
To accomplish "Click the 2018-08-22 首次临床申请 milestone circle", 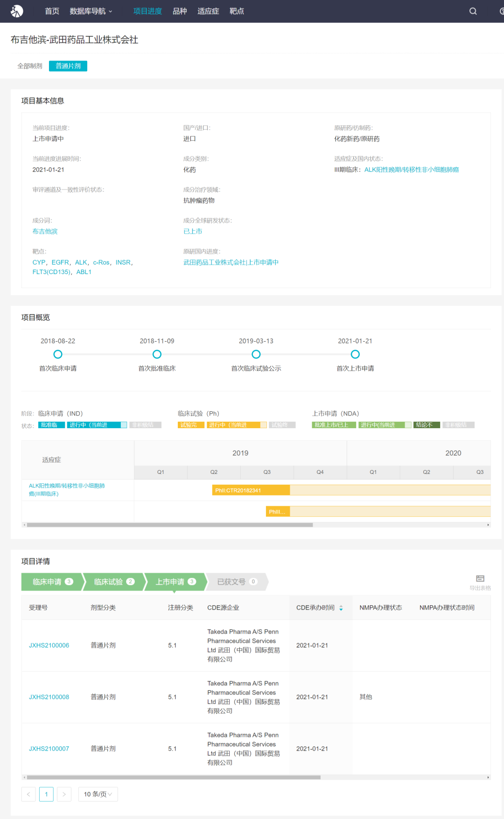I will click(x=58, y=354).
